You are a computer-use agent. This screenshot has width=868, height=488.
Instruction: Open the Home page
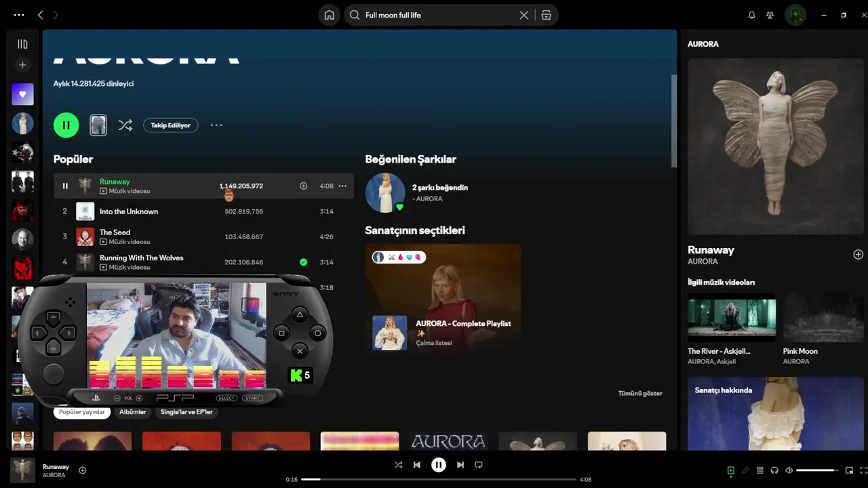329,15
